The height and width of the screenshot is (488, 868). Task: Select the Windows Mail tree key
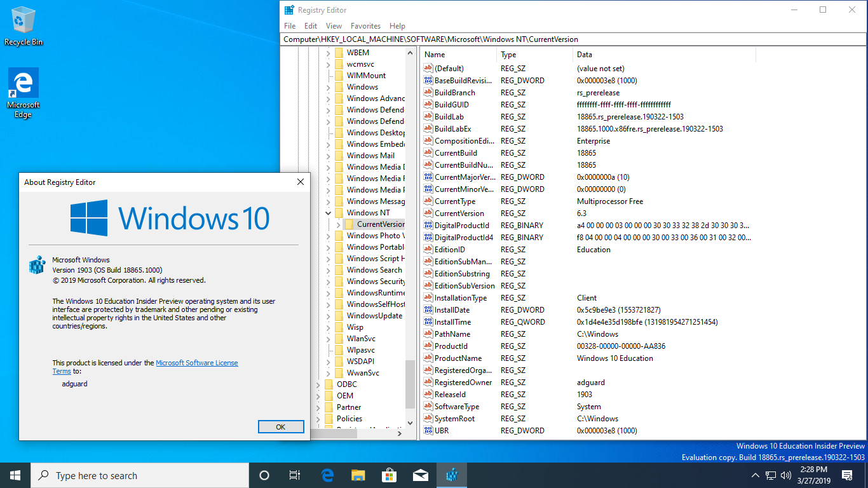[x=370, y=156]
